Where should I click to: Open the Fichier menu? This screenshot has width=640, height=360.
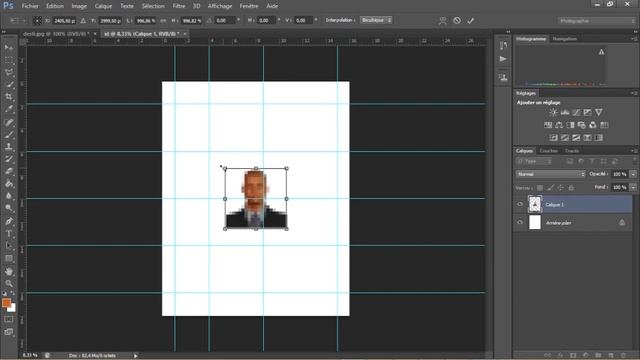coord(30,6)
